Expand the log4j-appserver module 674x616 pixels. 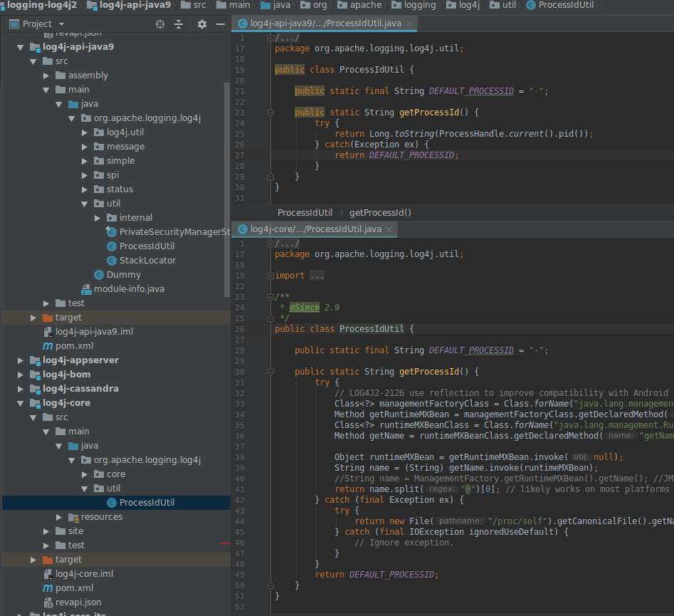20,360
